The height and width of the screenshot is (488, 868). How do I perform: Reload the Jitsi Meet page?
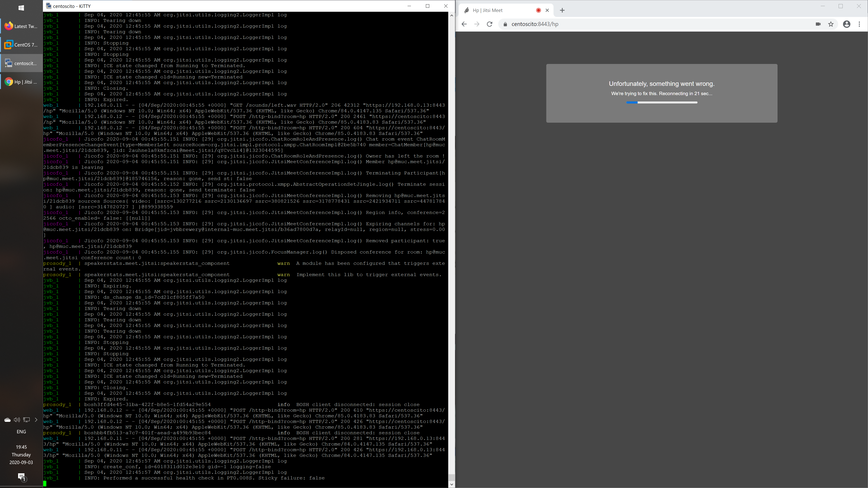pos(490,24)
